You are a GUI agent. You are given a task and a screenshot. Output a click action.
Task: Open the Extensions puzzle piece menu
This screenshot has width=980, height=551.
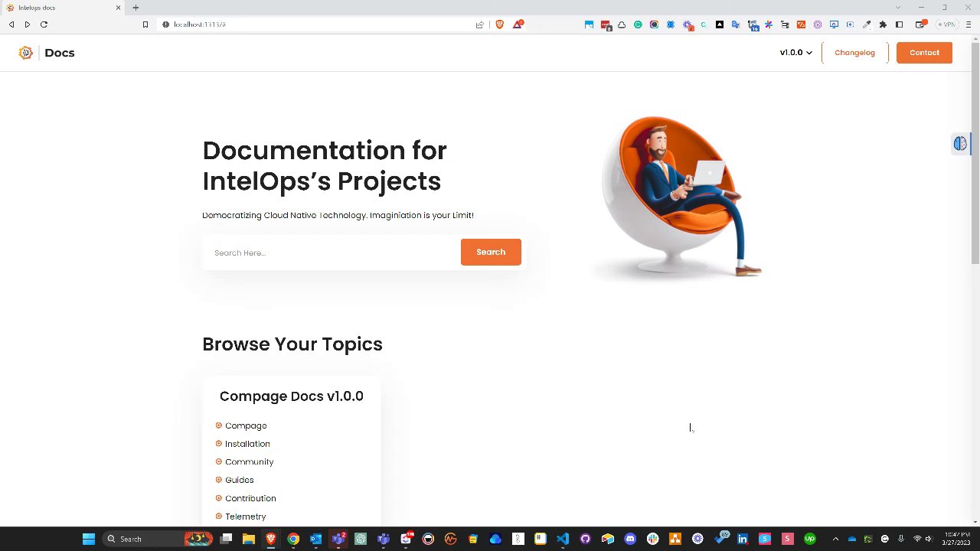(883, 24)
